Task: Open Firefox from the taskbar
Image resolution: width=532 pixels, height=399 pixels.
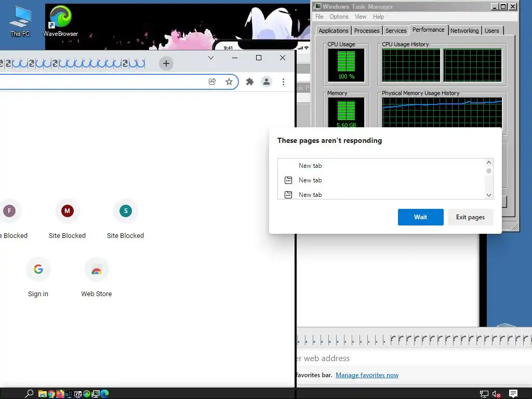Action: (x=60, y=394)
